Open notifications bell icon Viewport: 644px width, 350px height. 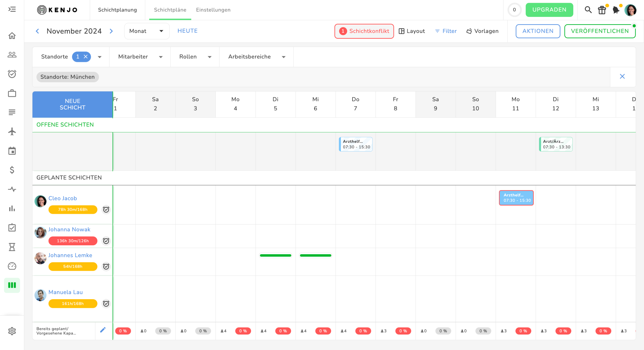coord(616,10)
